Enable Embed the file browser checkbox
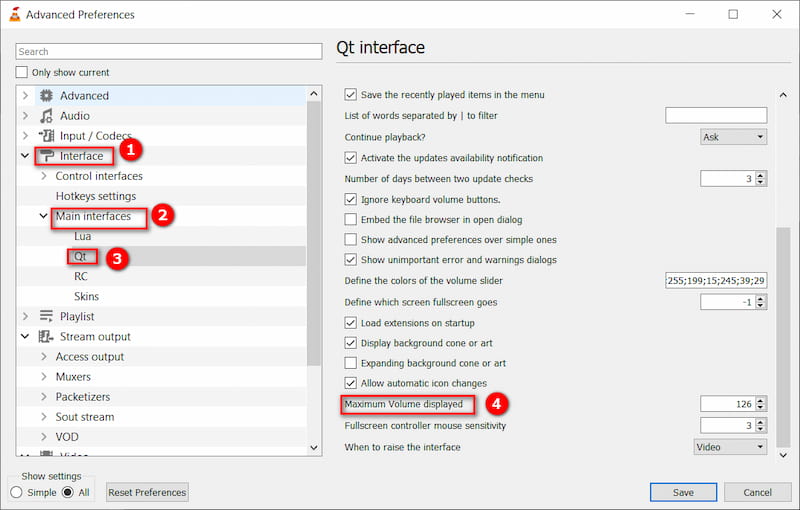Viewport: 800px width, 510px height. (350, 220)
